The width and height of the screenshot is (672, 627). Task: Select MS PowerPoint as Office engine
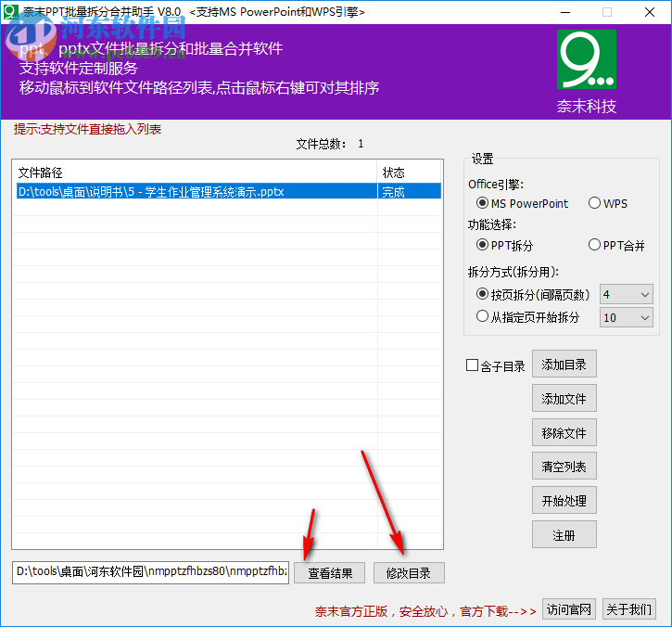point(523,203)
